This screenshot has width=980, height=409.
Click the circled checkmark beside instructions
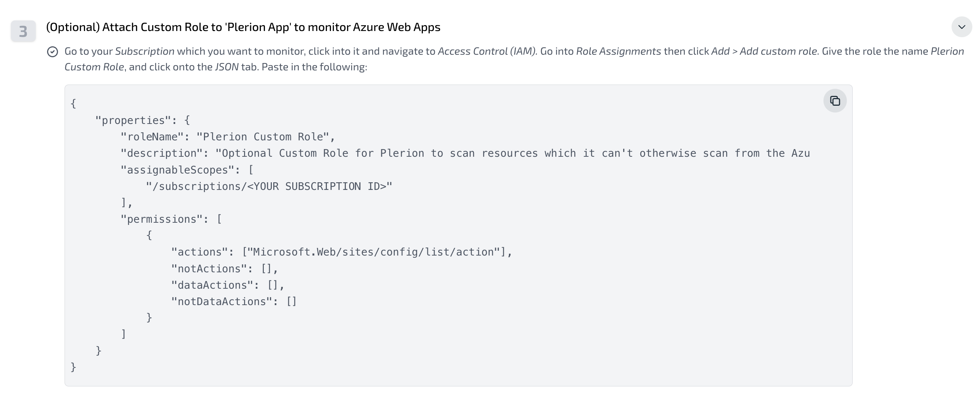(53, 52)
